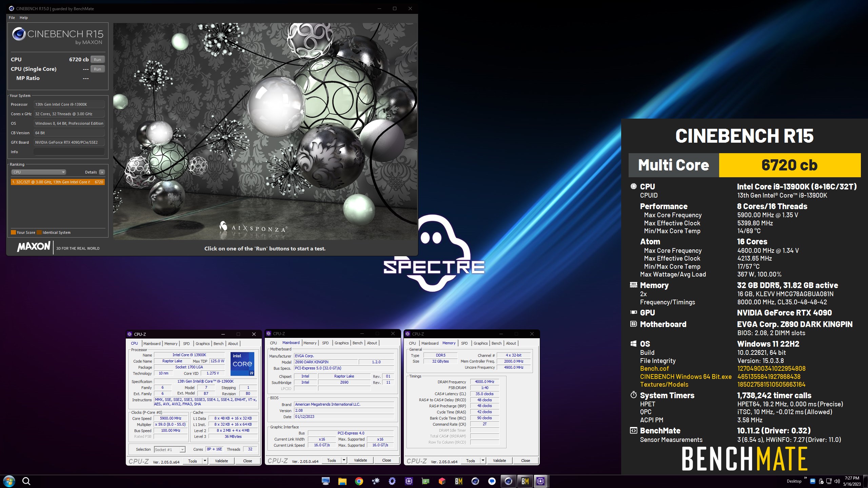Switch to Bench tab in CPU-Z CPU window

[219, 344]
